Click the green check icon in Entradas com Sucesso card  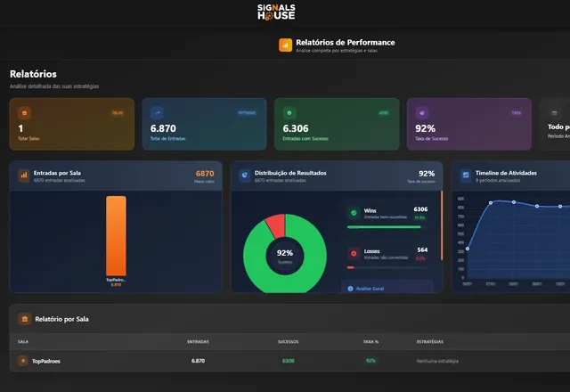(289, 113)
